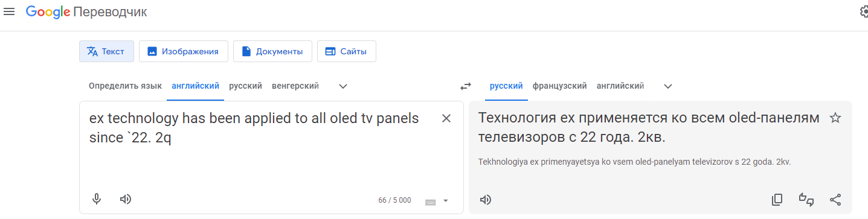Switch to the Документы tab

[272, 51]
